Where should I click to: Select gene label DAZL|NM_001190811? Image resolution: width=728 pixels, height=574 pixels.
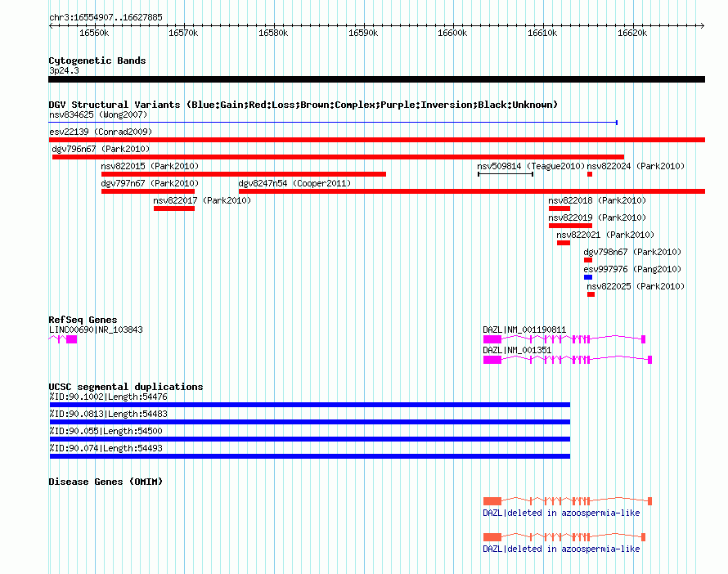pyautogui.click(x=524, y=330)
